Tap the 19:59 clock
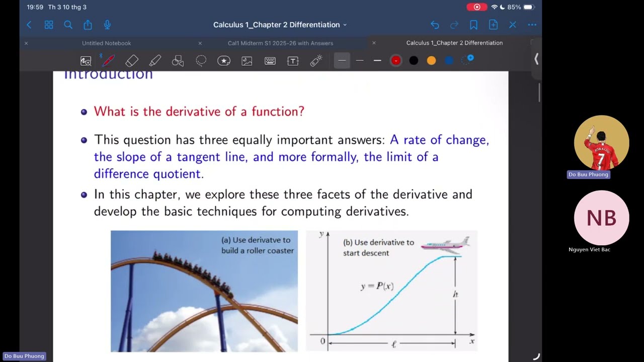Screen dimensions: 644x362 coord(35,7)
